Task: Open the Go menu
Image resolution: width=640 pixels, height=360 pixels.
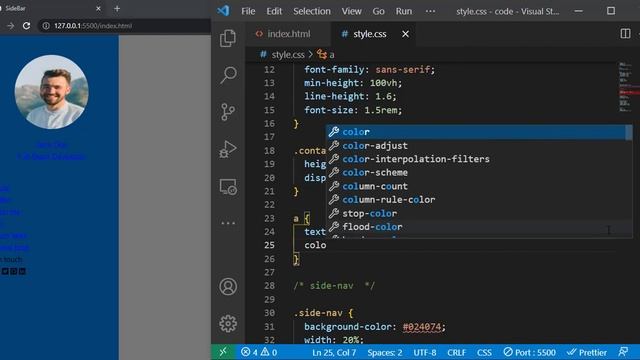Action: tap(378, 11)
